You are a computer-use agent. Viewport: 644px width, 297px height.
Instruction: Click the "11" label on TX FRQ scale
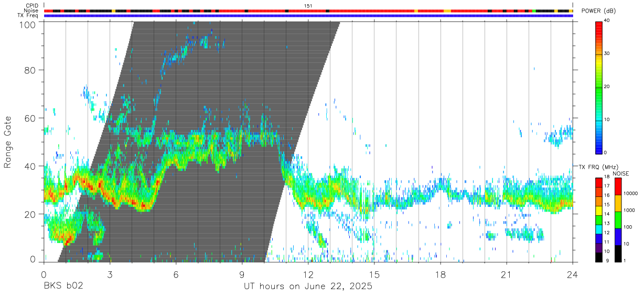tap(606, 242)
